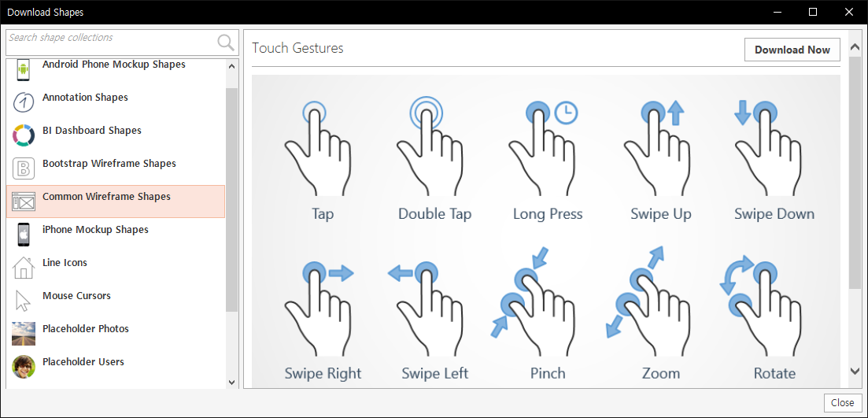
Task: Click the Swipe Right label text
Action: pos(323,373)
